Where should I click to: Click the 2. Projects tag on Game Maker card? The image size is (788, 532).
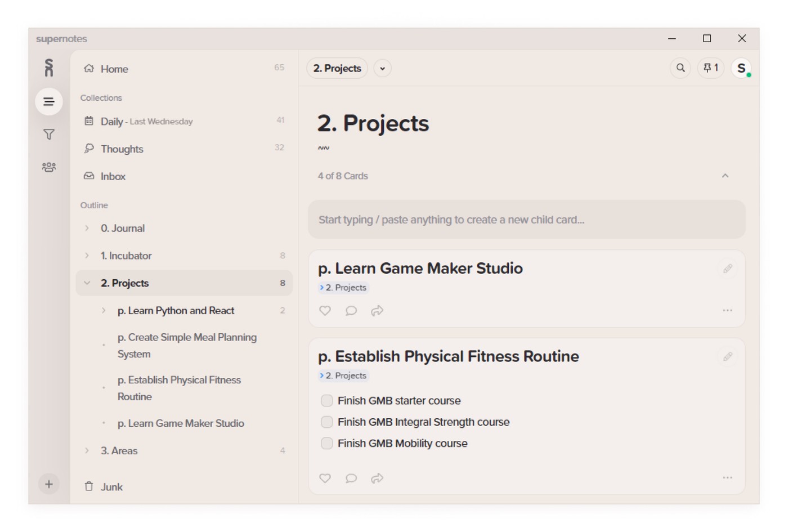pyautogui.click(x=343, y=288)
